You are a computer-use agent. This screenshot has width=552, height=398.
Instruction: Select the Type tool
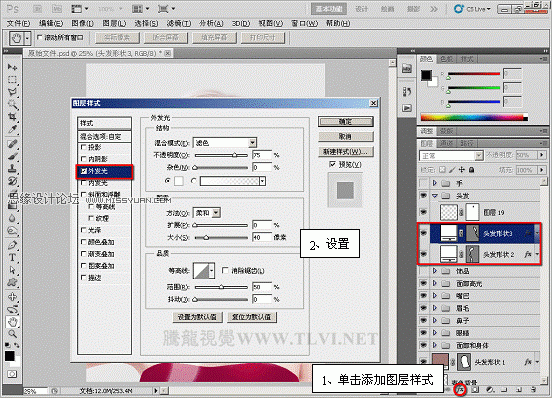(13, 258)
